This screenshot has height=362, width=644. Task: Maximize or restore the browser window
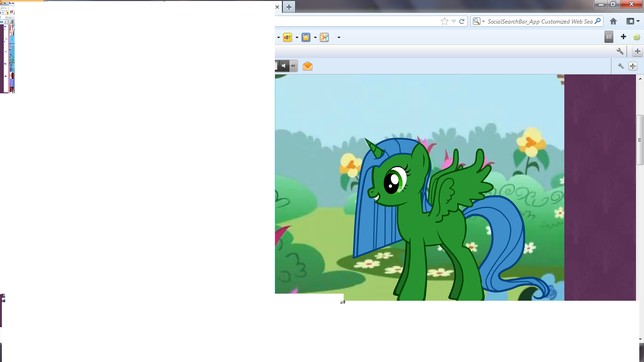tap(613, 4)
